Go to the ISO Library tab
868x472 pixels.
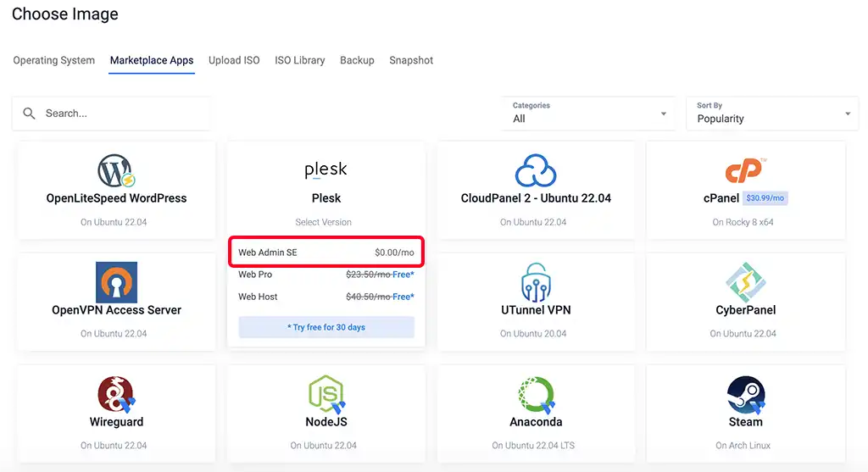coord(299,60)
